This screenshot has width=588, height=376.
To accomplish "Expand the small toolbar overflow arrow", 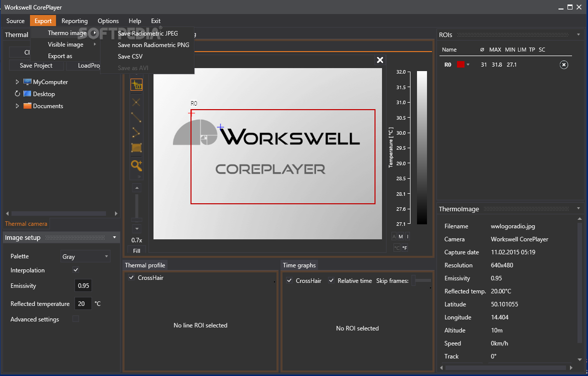I will pyautogui.click(x=139, y=177).
